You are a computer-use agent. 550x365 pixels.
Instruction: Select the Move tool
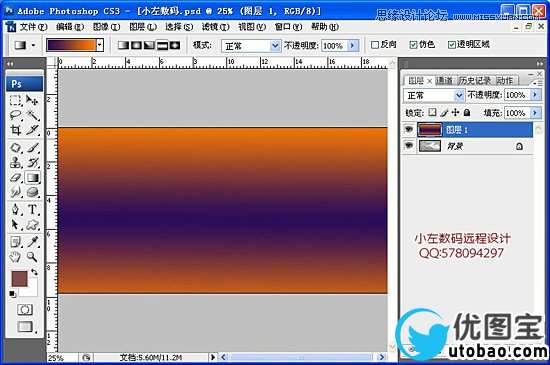pyautogui.click(x=32, y=100)
